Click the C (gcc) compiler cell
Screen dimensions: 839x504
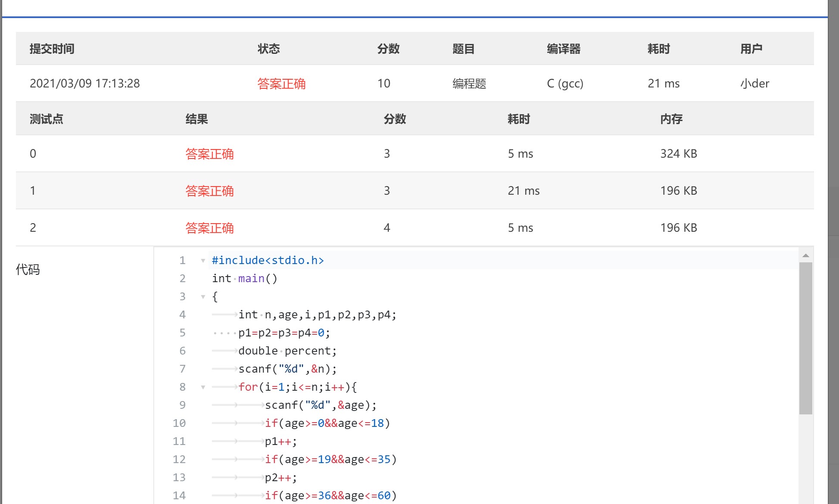[x=565, y=84]
